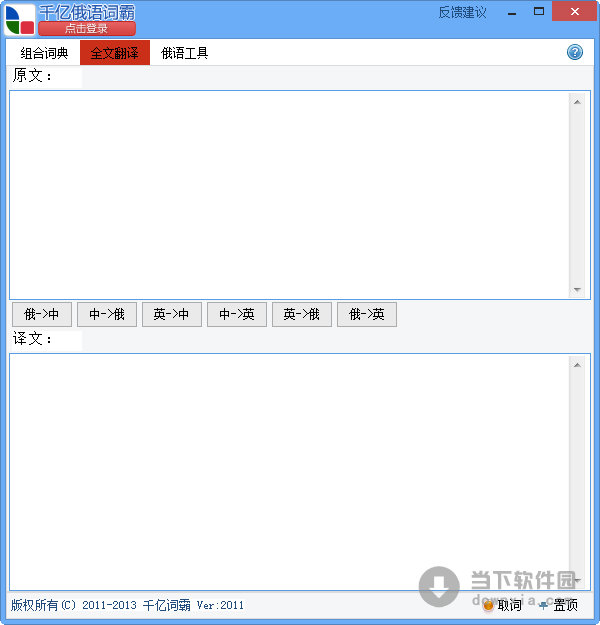This screenshot has height=625, width=600.
Task: Translate using the 俄->中 button
Action: (x=42, y=314)
